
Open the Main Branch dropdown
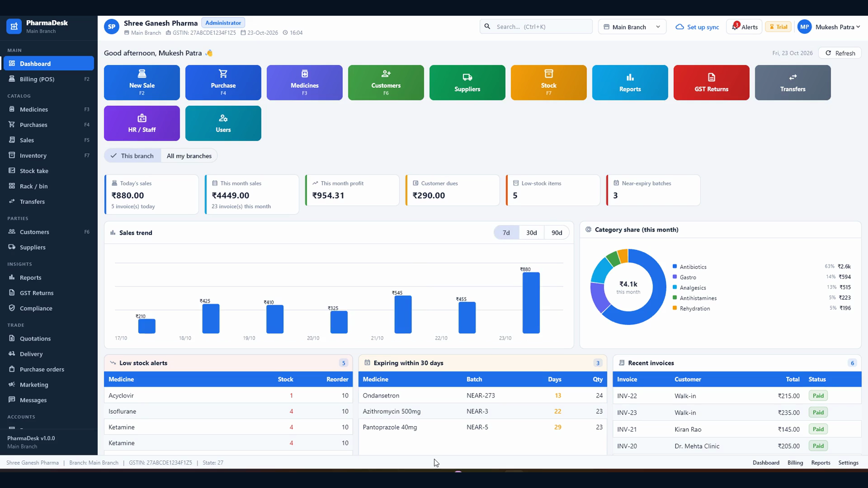pos(632,27)
